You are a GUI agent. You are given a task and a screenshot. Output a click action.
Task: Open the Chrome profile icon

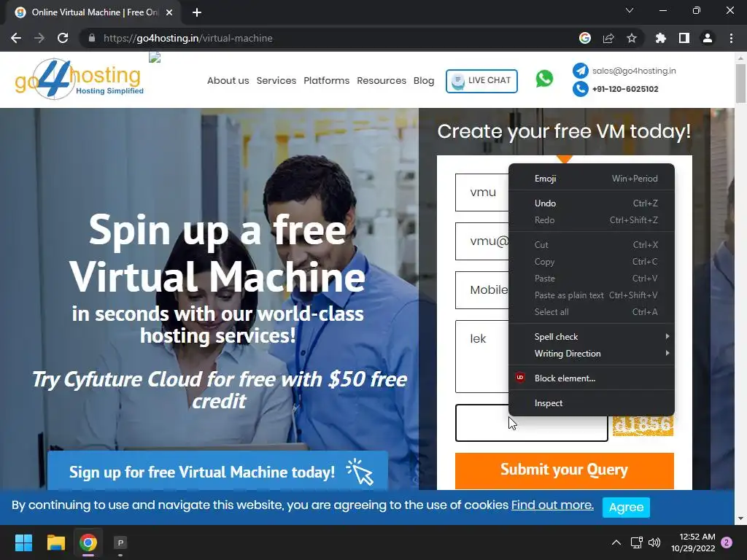point(708,38)
